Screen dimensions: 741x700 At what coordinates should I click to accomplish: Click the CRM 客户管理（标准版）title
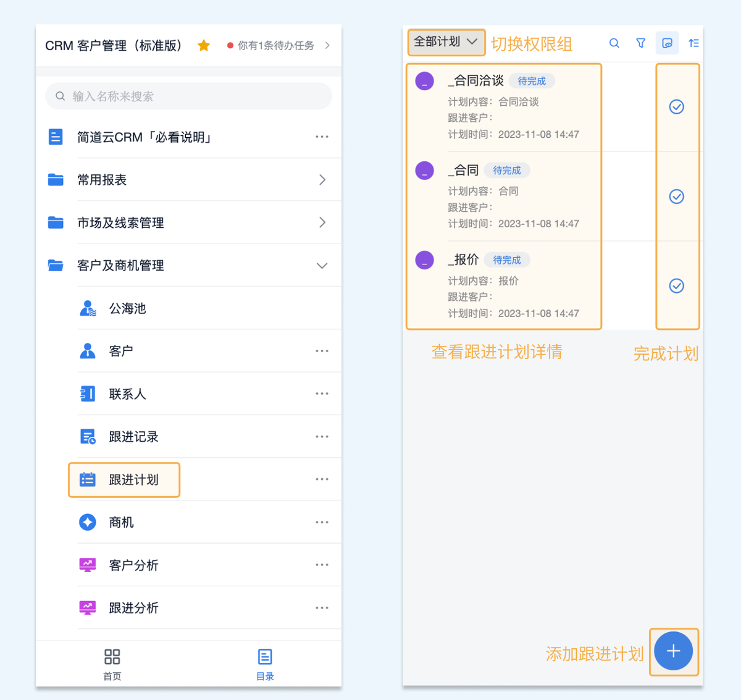coord(115,46)
